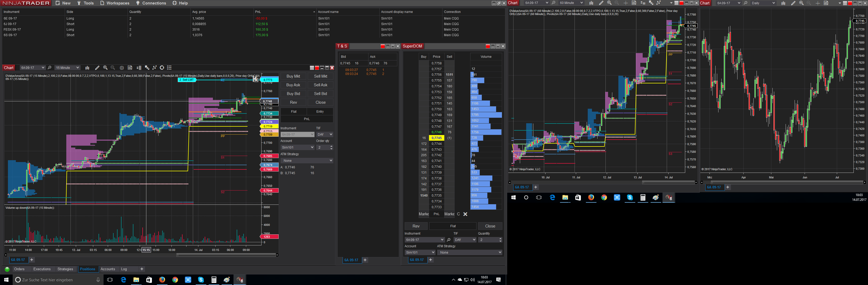Open strategies icon in 15 Minute chart
The width and height of the screenshot is (868, 285).
pos(162,68)
